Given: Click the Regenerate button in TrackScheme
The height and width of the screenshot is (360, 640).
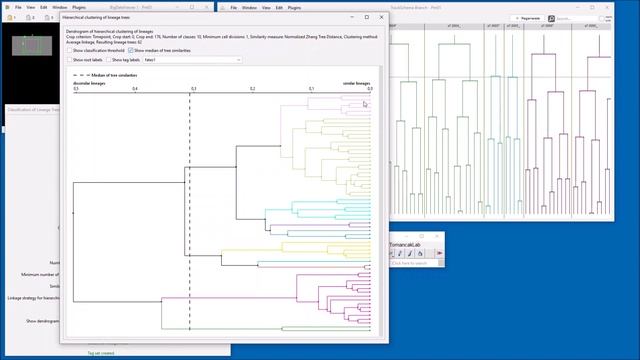Looking at the screenshot, I should [x=528, y=18].
